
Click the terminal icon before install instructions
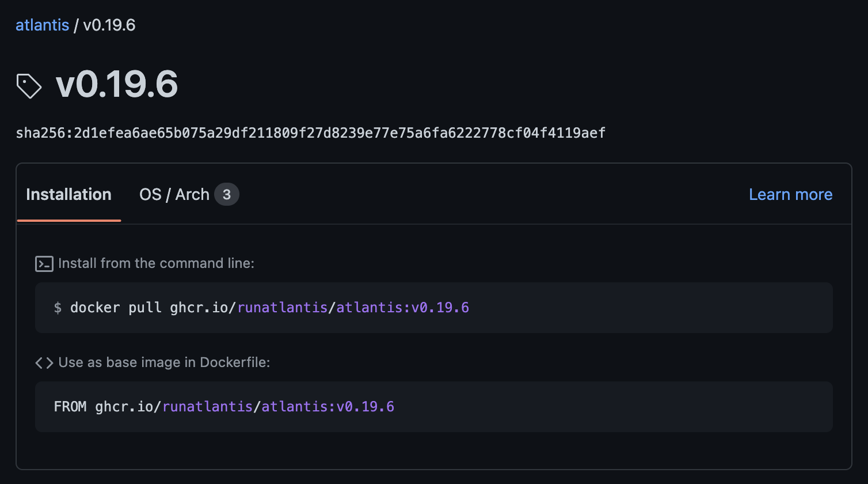click(43, 263)
